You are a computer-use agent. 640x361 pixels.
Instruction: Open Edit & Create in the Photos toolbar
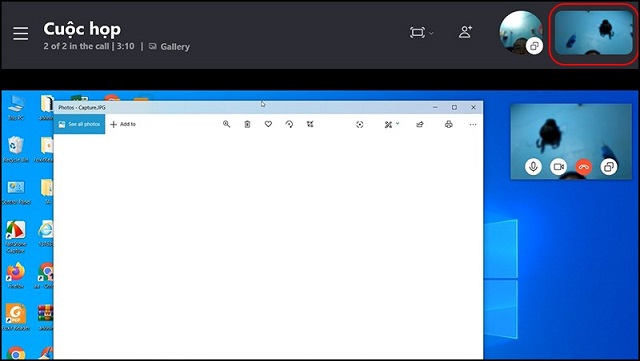pyautogui.click(x=388, y=125)
